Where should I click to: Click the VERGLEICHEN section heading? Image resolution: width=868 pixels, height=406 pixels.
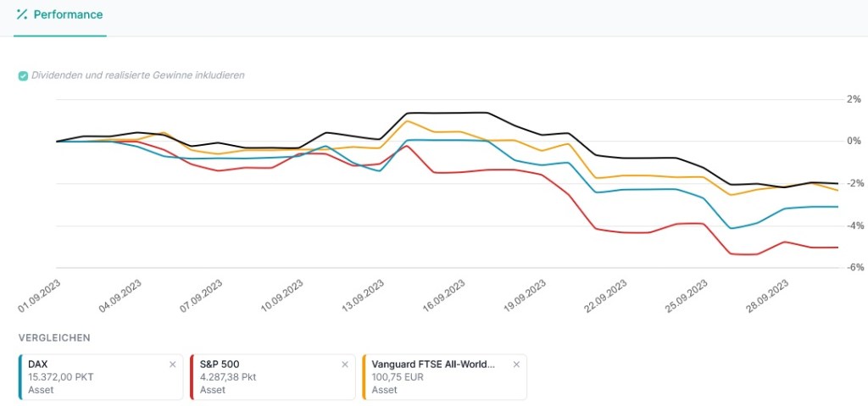tap(54, 337)
